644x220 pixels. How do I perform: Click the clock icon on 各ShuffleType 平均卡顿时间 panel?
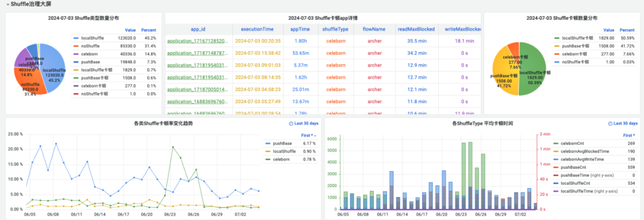(x=610, y=123)
